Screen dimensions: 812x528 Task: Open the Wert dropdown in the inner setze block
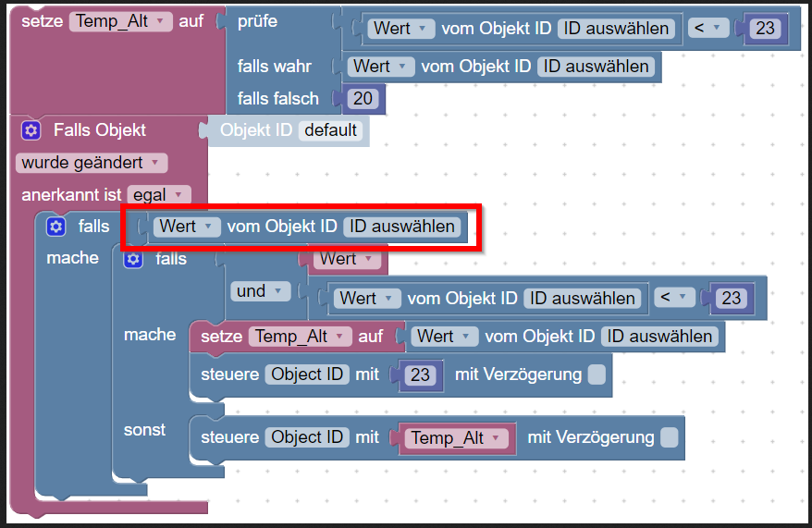pyautogui.click(x=444, y=337)
